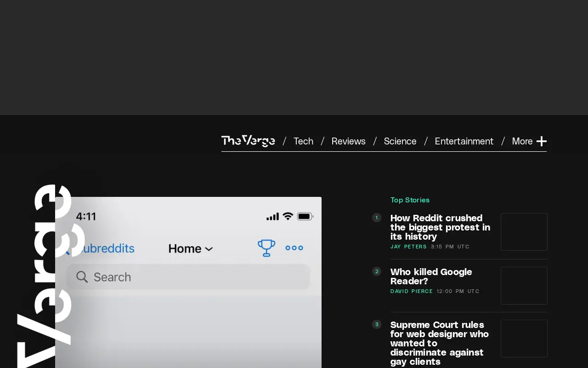Open thumbnail beside the Reddit protest story
Viewport: 588px width, 368px height.
(524, 232)
